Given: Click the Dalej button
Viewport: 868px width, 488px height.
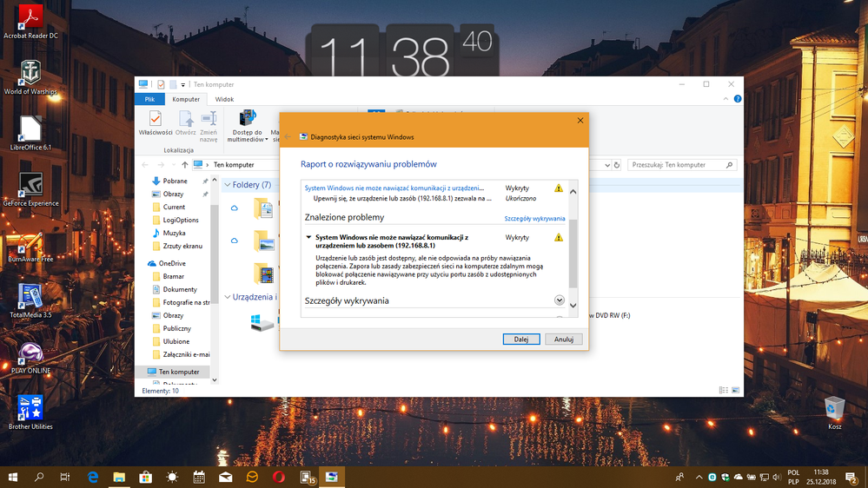Looking at the screenshot, I should [x=520, y=339].
